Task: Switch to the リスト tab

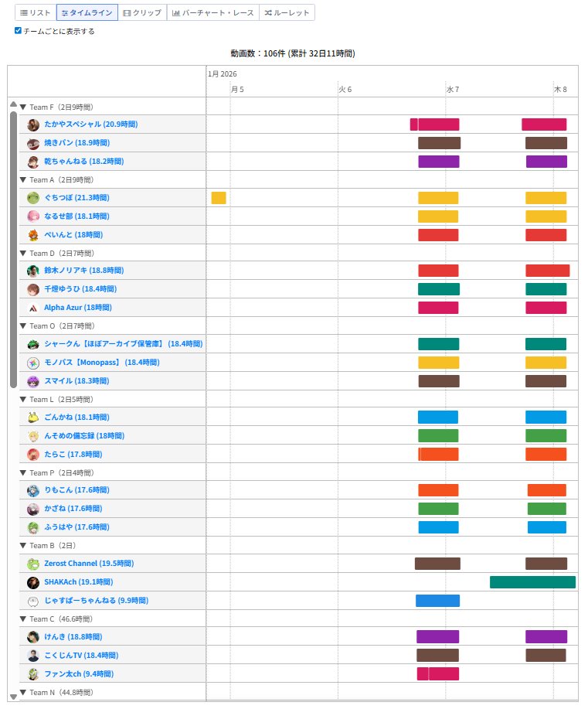Action: (36, 12)
